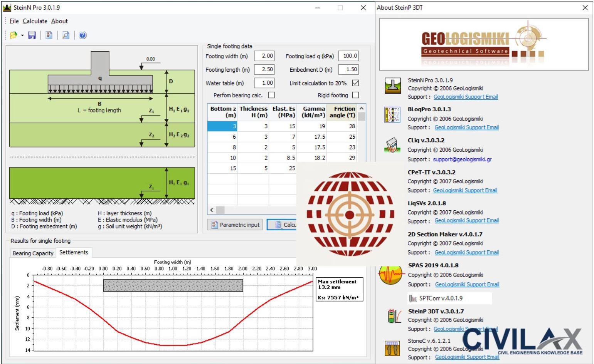Click the CLiq icon in About panel
Screen dimensions: 594x364
pyautogui.click(x=392, y=145)
